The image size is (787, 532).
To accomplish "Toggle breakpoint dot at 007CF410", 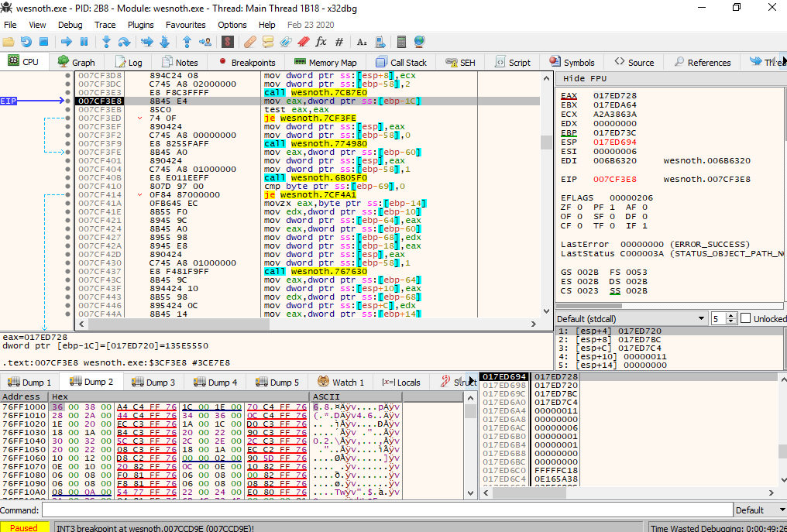I will 67,186.
